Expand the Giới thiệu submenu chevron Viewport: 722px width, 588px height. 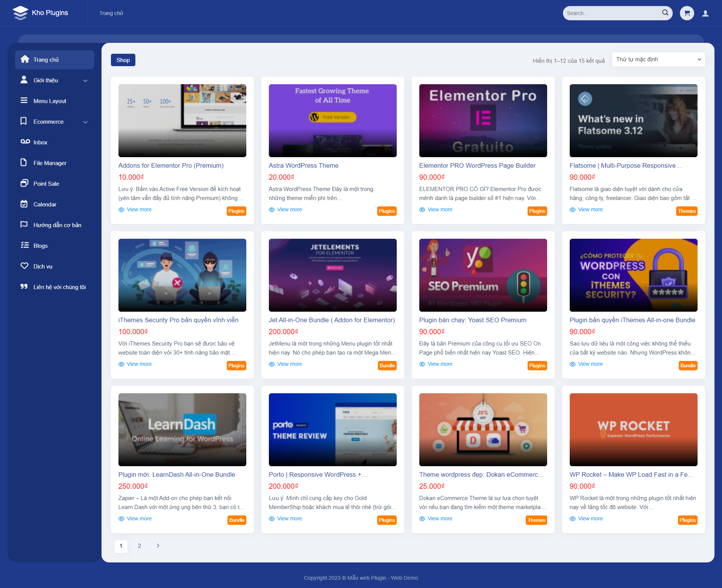click(85, 80)
